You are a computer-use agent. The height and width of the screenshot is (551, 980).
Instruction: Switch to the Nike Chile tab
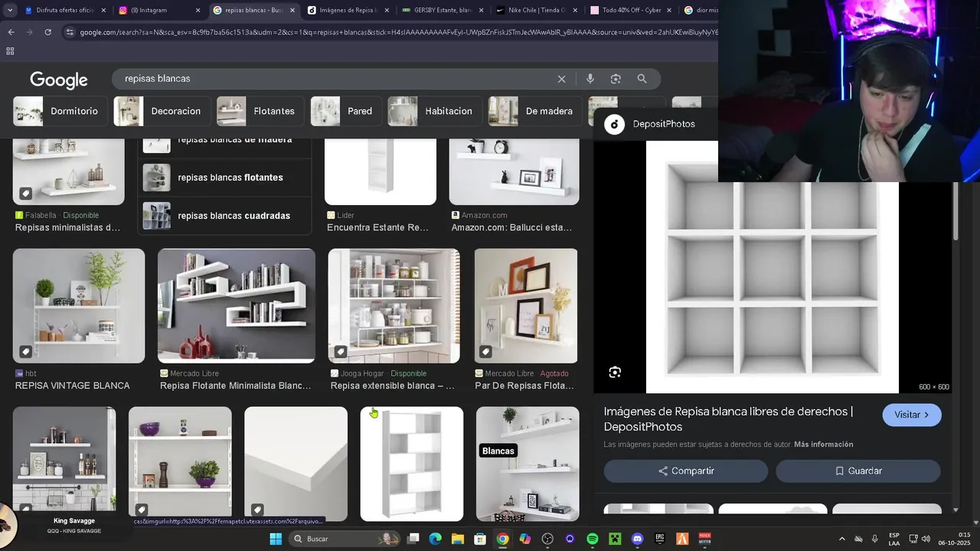pos(536,11)
